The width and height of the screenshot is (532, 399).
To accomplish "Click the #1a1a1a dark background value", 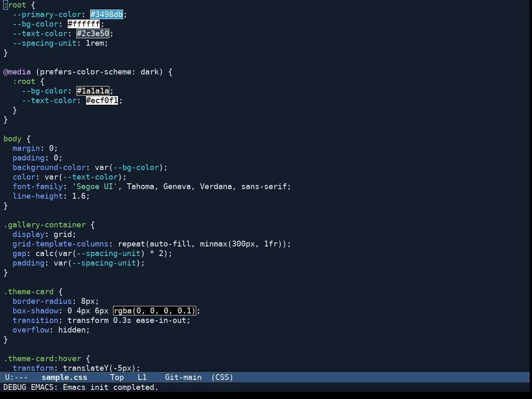I will [x=93, y=91].
